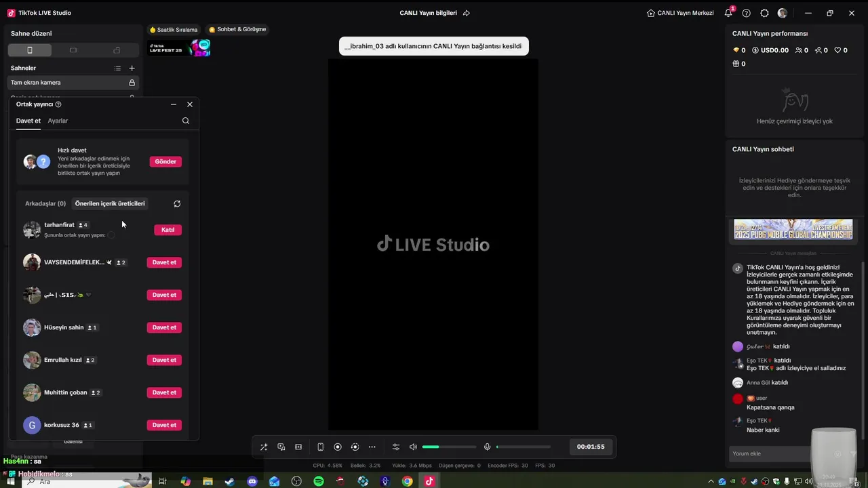Select the landscape layout icon under Sahne düzeni
The image size is (868, 488).
[x=73, y=50]
